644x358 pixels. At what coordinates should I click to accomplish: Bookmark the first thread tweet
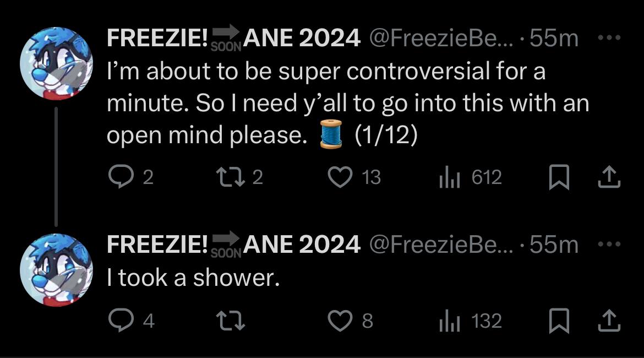[560, 178]
